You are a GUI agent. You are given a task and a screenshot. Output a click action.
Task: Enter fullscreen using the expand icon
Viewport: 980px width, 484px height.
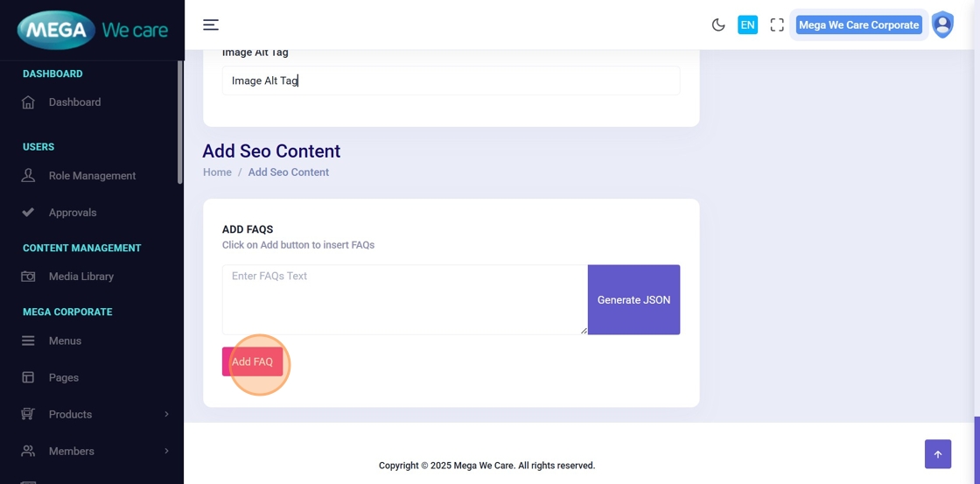pyautogui.click(x=777, y=25)
